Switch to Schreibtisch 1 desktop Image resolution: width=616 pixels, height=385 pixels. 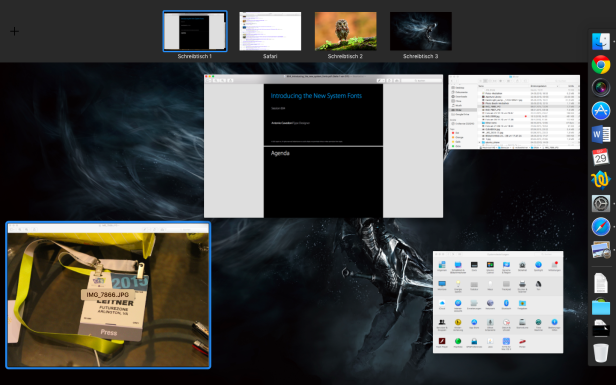[x=195, y=31]
